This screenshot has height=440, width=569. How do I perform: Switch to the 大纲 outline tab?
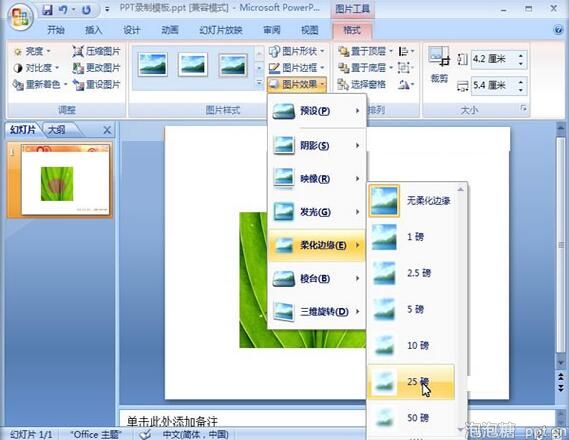[58, 130]
